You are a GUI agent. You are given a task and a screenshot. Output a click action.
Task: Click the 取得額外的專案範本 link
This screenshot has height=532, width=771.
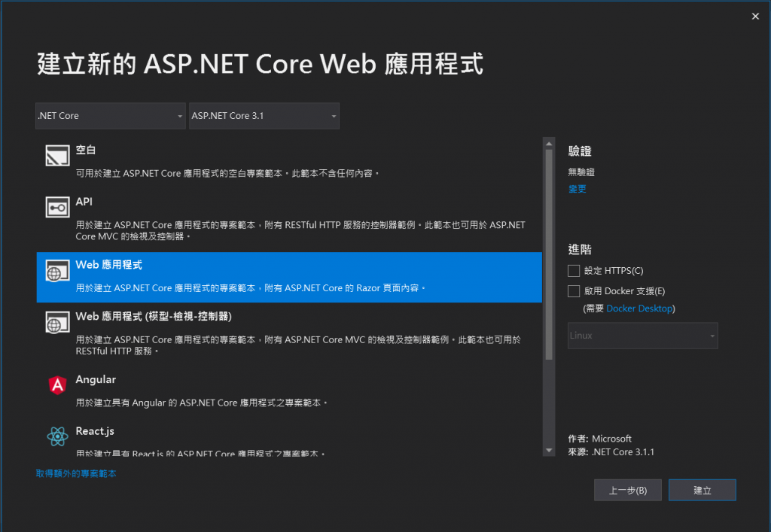coord(76,473)
